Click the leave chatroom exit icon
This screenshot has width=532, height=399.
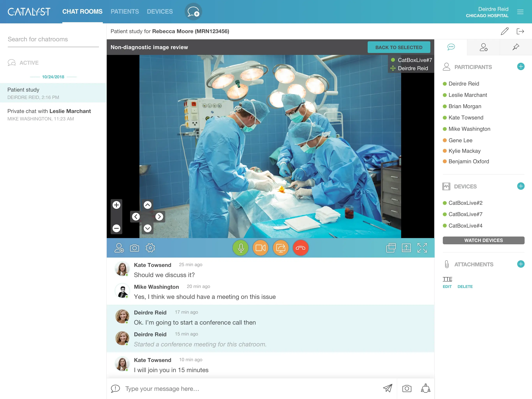tap(520, 31)
